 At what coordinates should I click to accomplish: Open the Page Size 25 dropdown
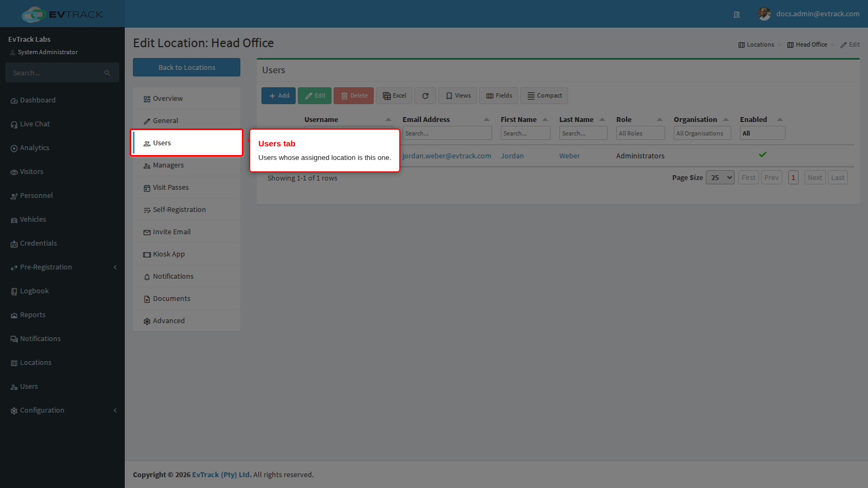coord(720,178)
